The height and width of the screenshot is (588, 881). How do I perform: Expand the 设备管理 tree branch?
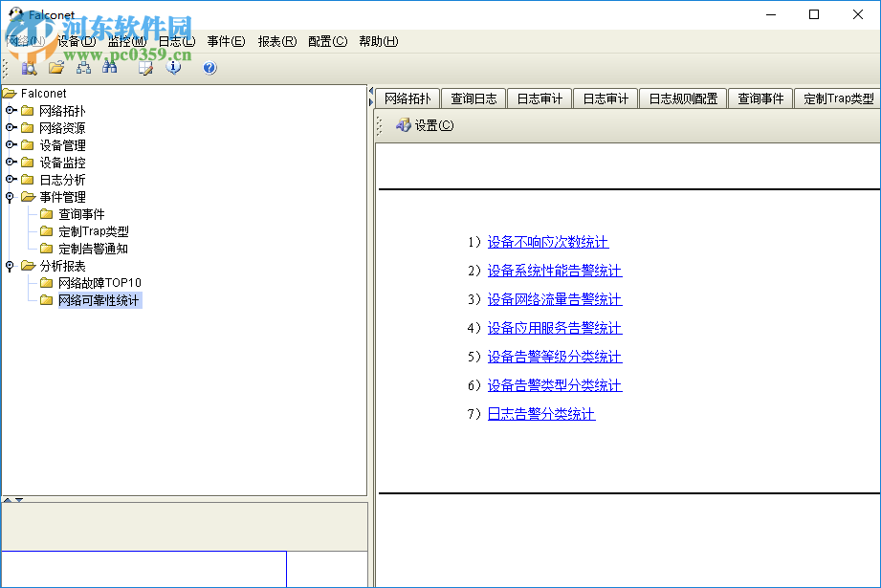pyautogui.click(x=9, y=144)
